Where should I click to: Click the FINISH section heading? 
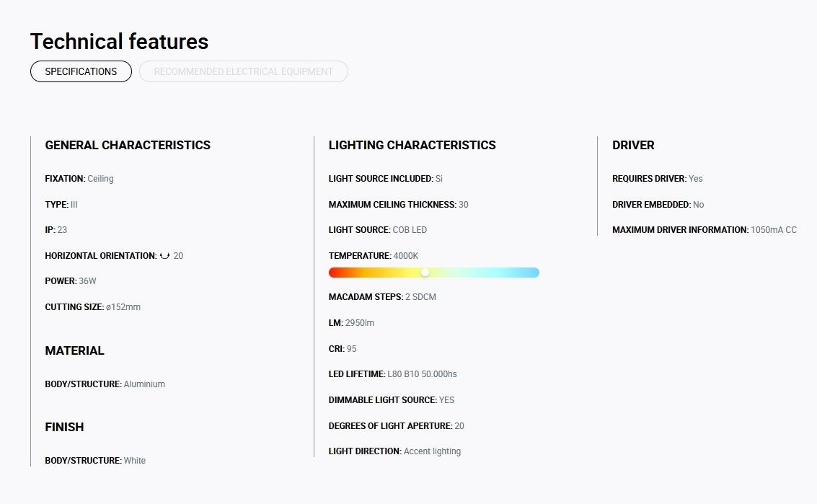[x=64, y=427]
